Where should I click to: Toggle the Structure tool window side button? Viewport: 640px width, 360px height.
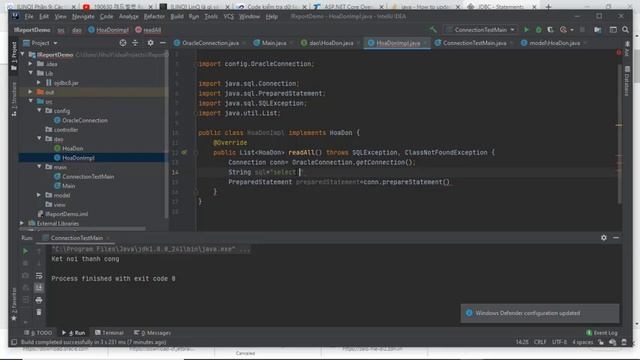pyautogui.click(x=14, y=99)
